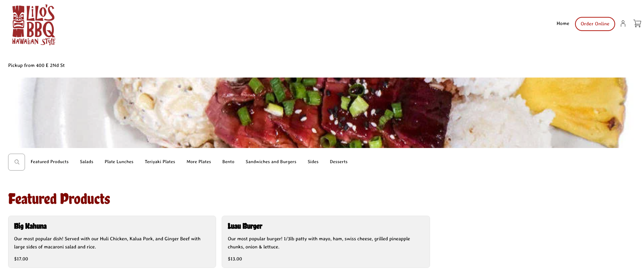Click the food banner image
644x277 pixels.
(322, 113)
